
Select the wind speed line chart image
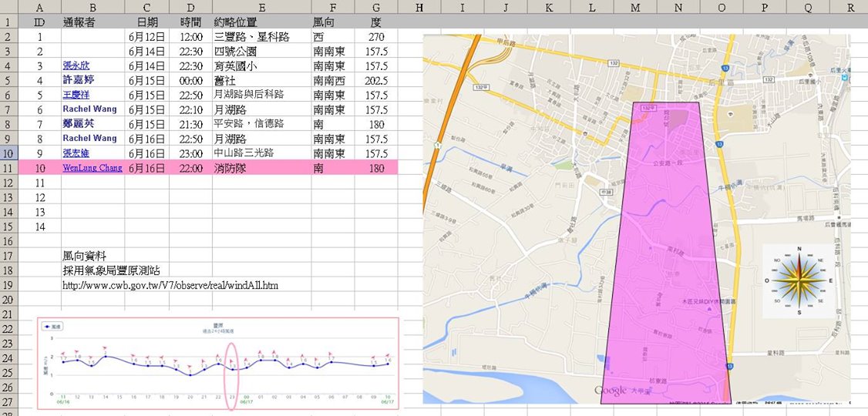[218, 364]
